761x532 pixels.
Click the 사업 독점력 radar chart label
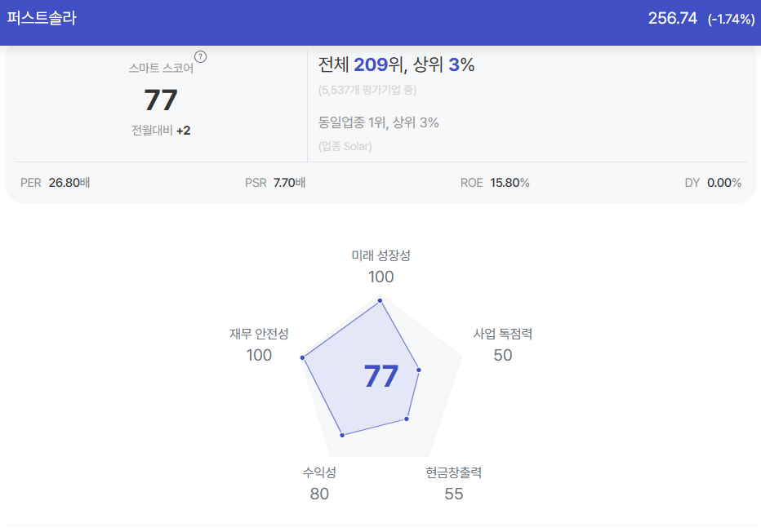[x=503, y=334]
